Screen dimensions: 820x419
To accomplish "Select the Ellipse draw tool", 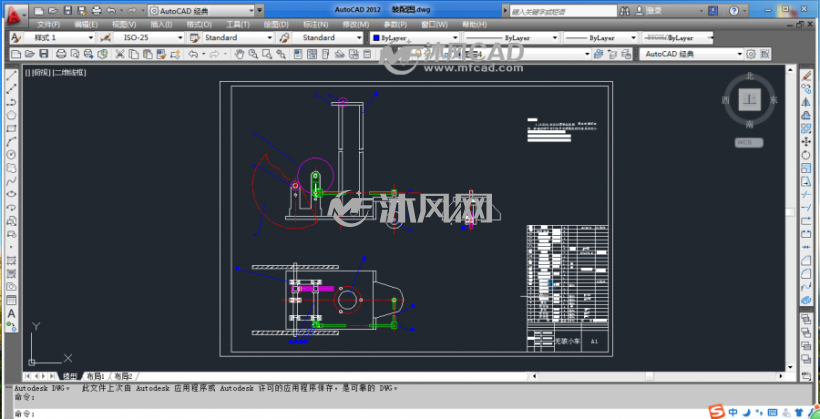I will [x=11, y=194].
